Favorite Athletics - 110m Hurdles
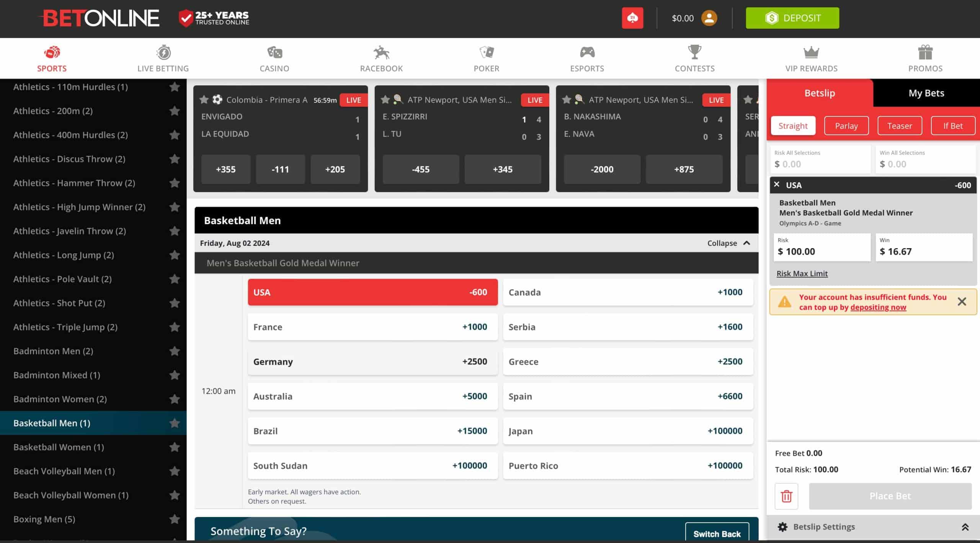This screenshot has width=980, height=543. (175, 87)
